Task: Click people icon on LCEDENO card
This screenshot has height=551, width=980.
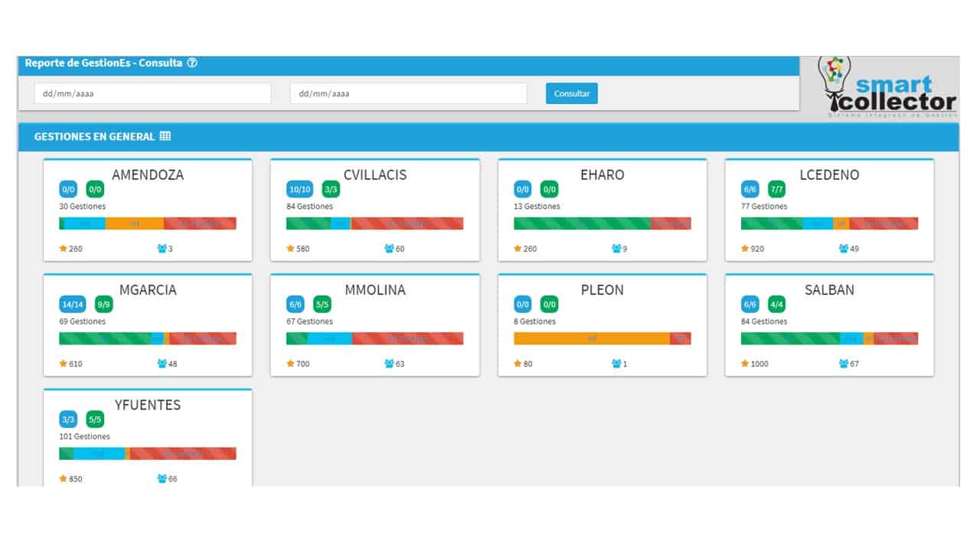Action: click(x=844, y=249)
